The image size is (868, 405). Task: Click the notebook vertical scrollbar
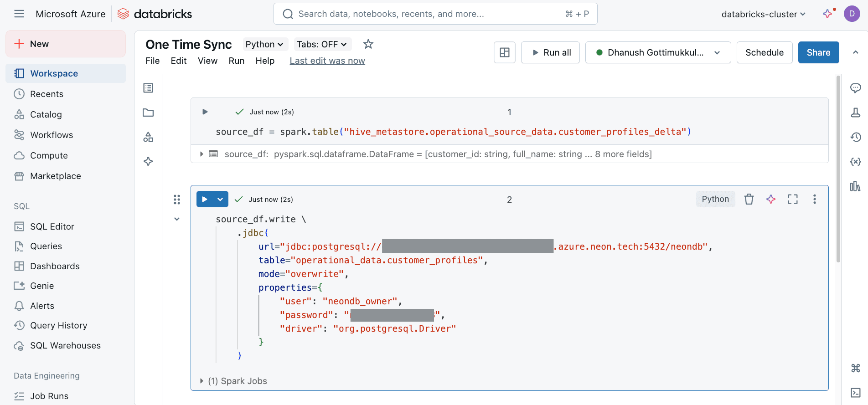pyautogui.click(x=838, y=169)
